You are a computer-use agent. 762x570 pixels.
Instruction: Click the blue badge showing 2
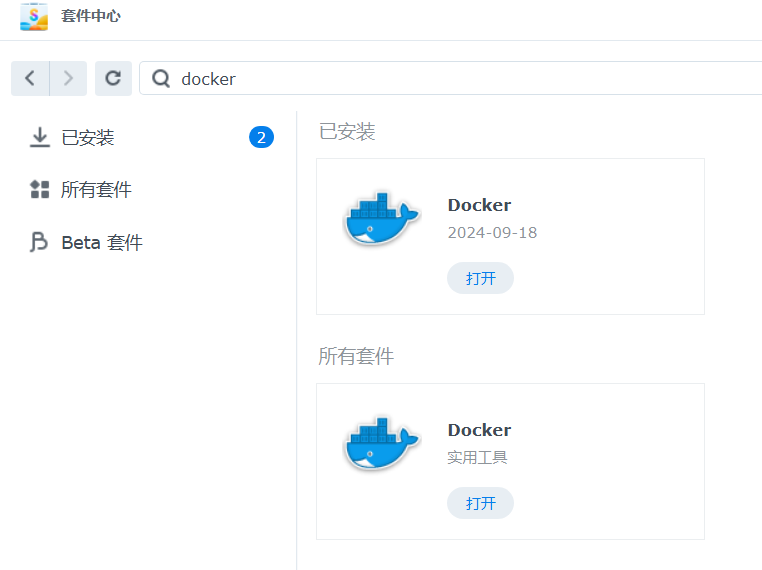pos(261,138)
